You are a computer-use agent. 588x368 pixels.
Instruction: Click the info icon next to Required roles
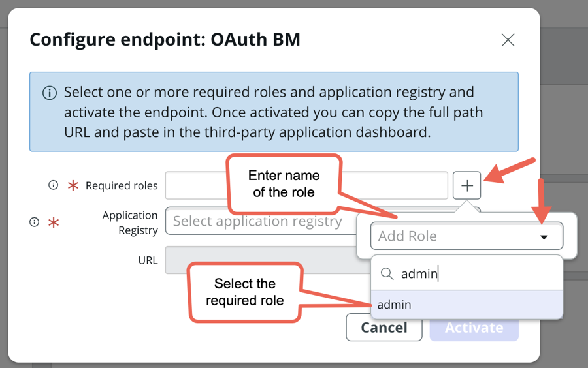click(54, 185)
